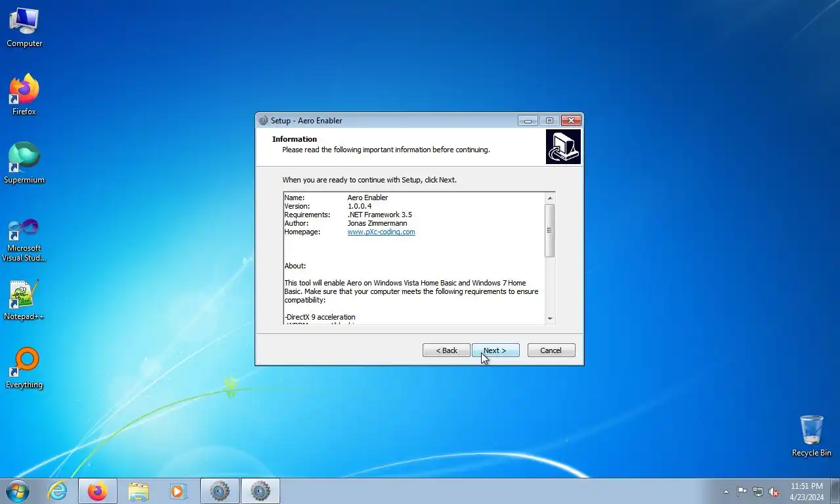
Task: Click the Next button in Setup
Action: point(495,350)
